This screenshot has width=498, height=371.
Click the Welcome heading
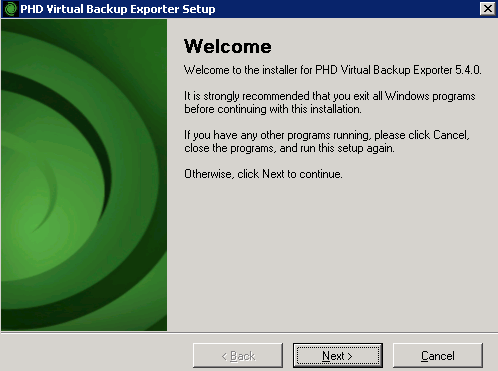(228, 46)
